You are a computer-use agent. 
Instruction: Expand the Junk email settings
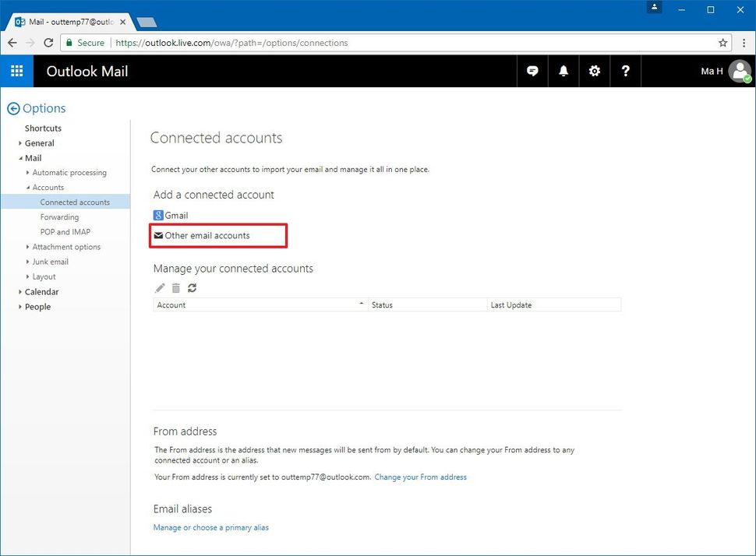click(49, 262)
